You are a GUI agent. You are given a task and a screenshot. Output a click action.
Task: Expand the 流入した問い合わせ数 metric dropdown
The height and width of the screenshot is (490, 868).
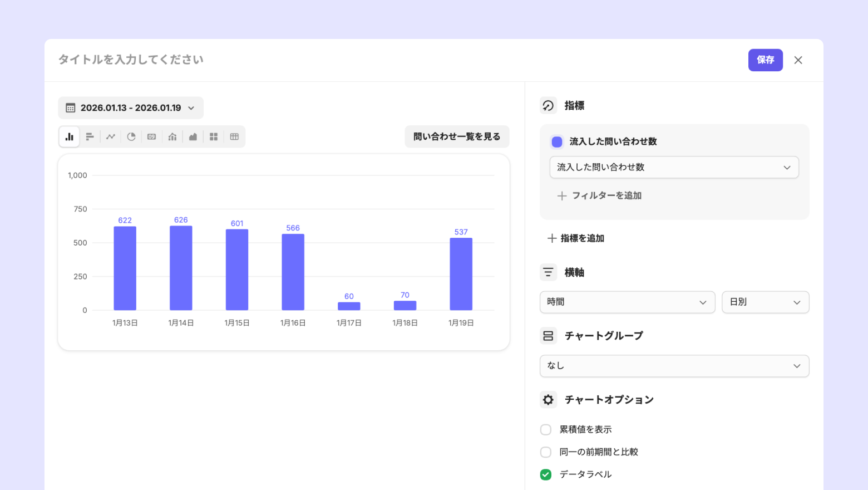pos(674,168)
